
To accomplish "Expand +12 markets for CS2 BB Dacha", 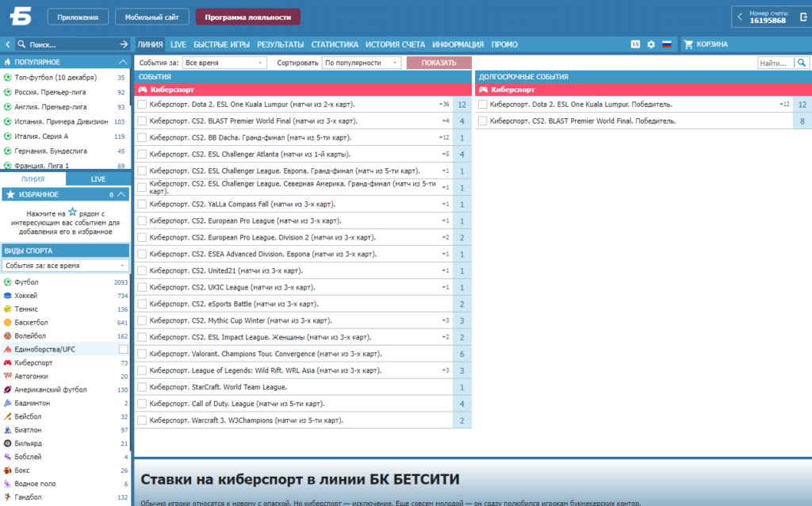I will click(x=444, y=138).
